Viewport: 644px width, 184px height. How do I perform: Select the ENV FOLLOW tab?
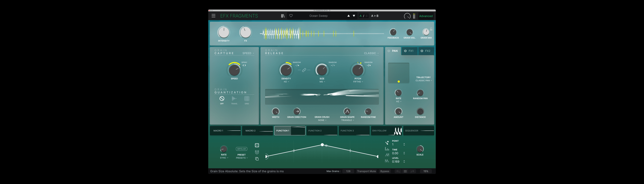[x=387, y=131]
